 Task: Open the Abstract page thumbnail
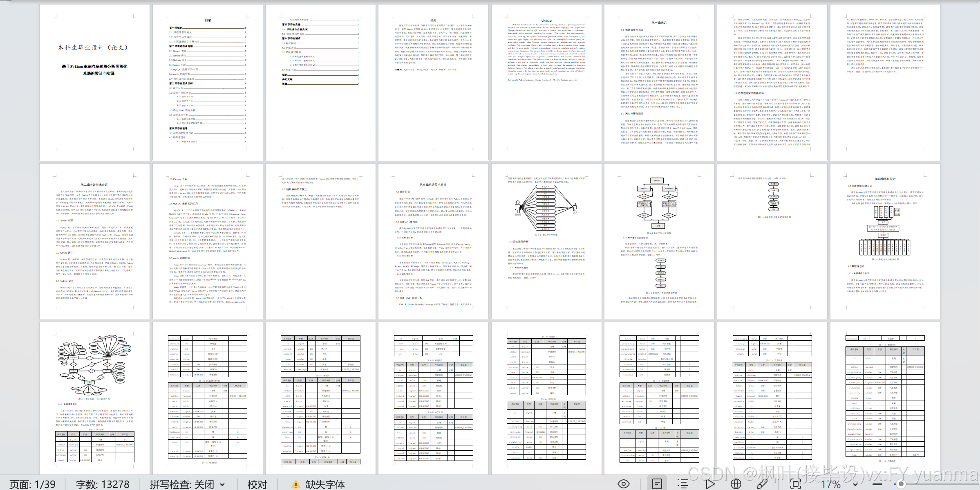pos(546,82)
